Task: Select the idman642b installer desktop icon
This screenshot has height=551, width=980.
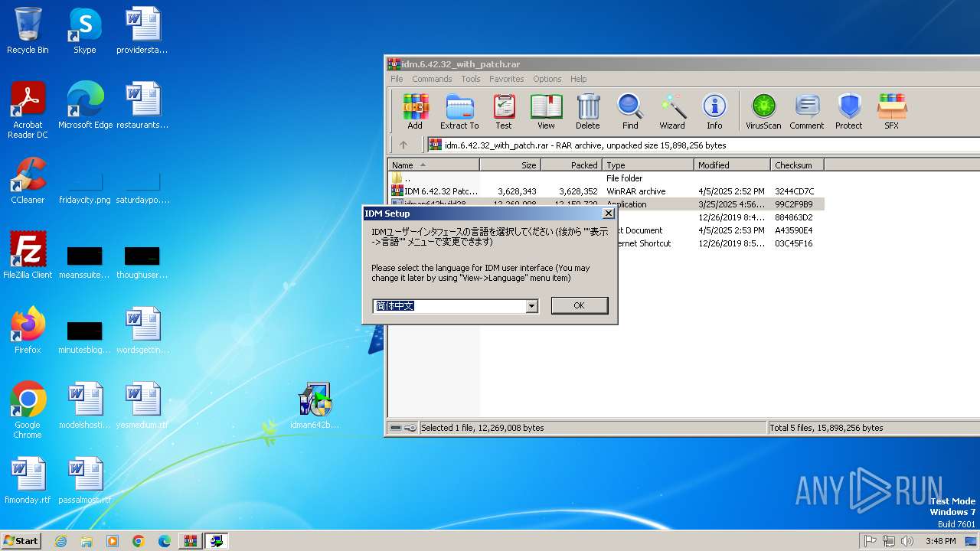Action: tap(315, 406)
